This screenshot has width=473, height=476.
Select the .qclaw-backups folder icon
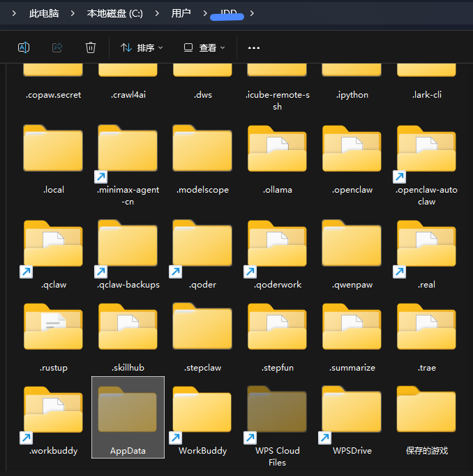click(x=128, y=243)
